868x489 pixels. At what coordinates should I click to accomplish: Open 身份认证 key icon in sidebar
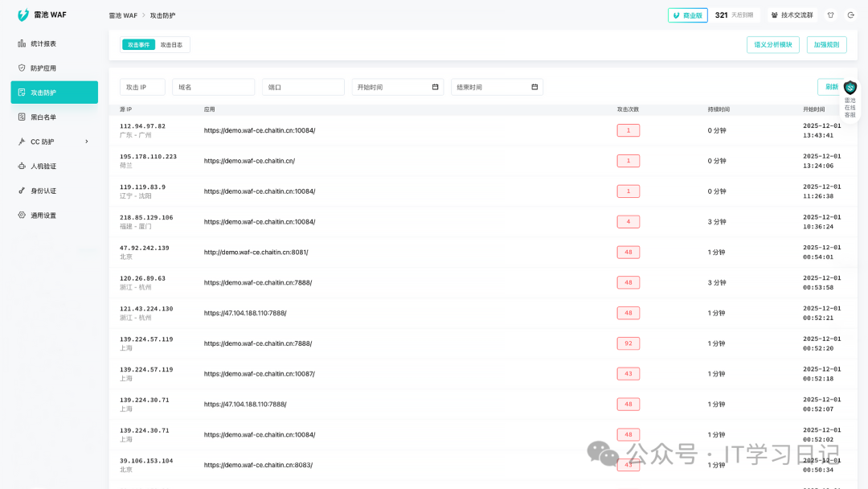coord(23,191)
